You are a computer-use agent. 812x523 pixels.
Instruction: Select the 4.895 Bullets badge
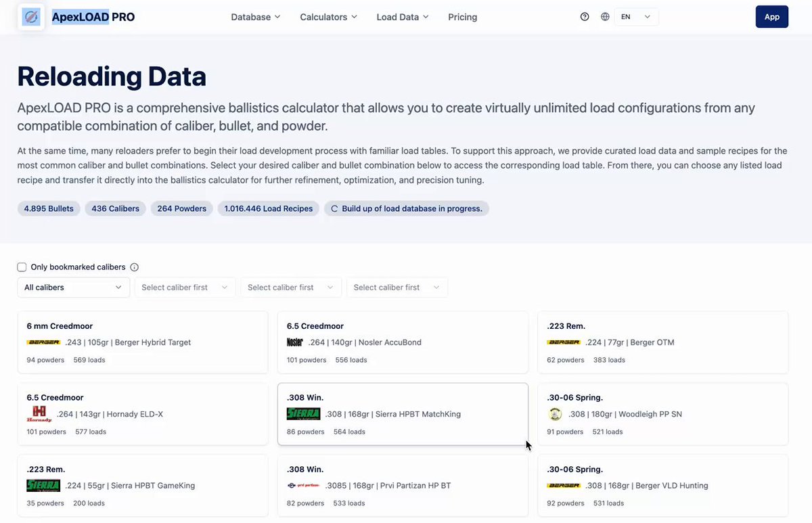click(x=49, y=208)
